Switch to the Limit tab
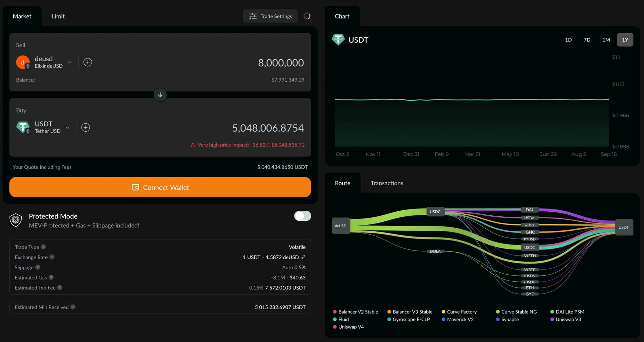The height and width of the screenshot is (342, 644). point(58,16)
